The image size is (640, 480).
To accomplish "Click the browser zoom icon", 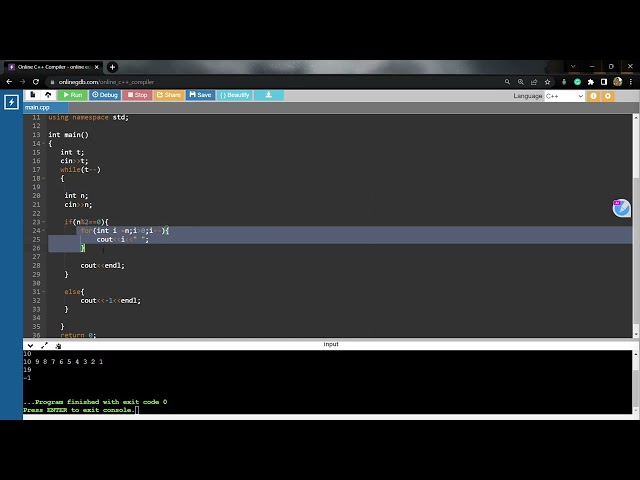I will tap(521, 82).
